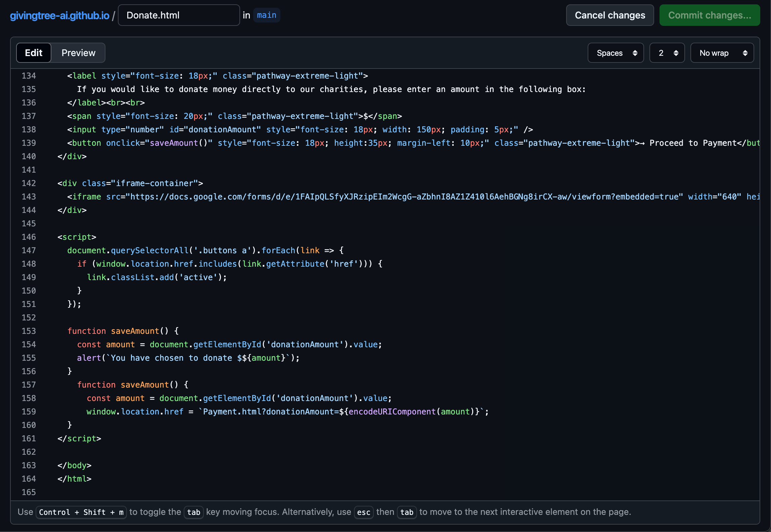The height and width of the screenshot is (532, 771).
Task: Click the arrows icon on No wrap selector
Action: 745,53
